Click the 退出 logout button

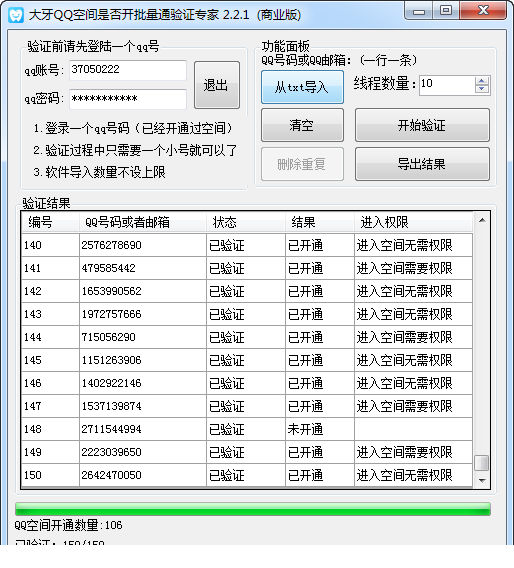[217, 85]
